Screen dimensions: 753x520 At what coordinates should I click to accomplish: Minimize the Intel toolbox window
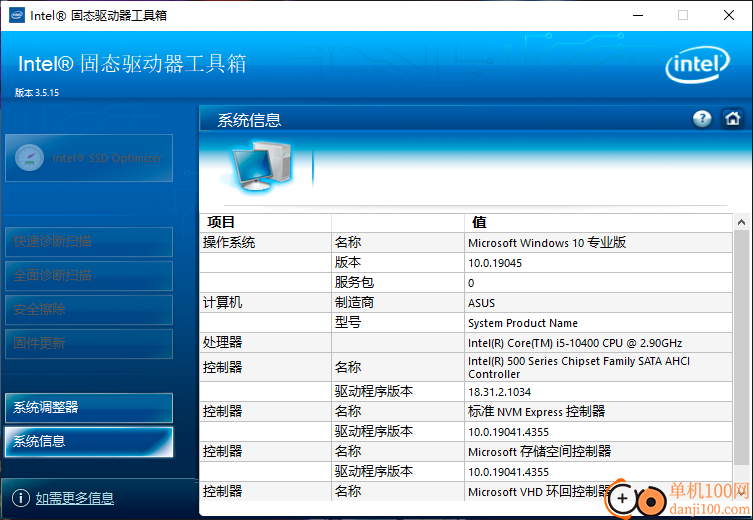click(638, 15)
